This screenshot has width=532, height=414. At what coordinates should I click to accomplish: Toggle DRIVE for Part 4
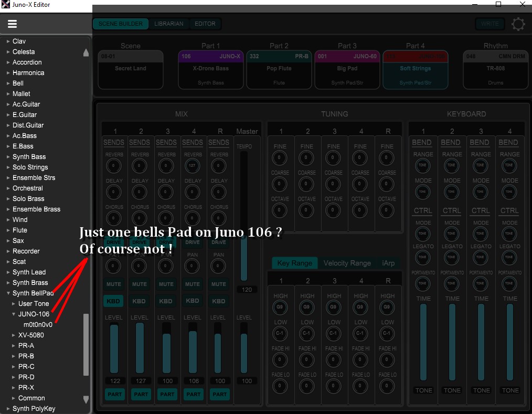tap(193, 242)
